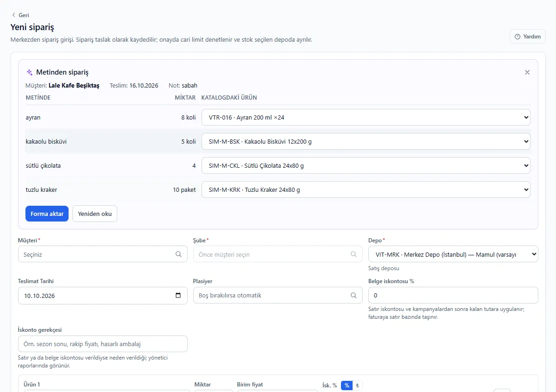
Task: Click the Forma aktar button
Action: [x=47, y=214]
